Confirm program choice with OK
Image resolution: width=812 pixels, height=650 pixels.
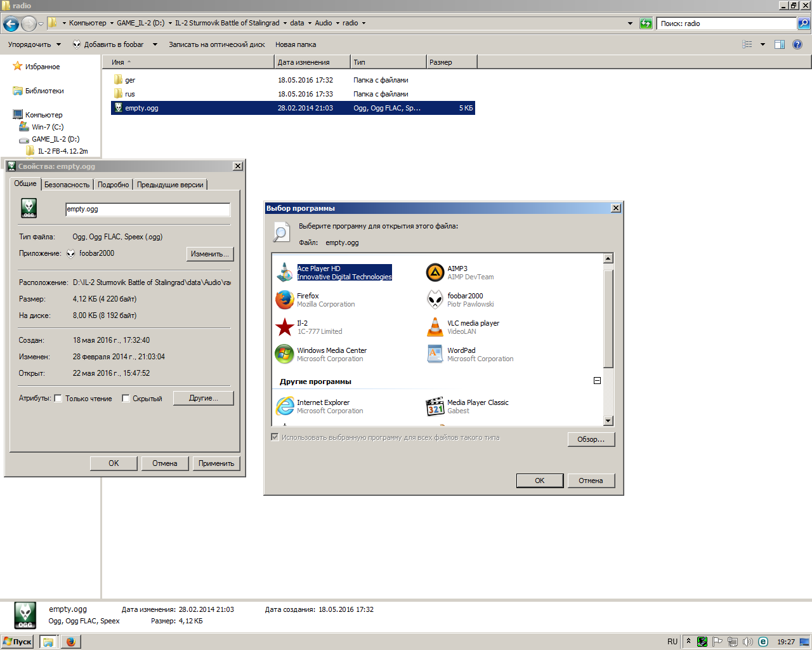click(540, 481)
